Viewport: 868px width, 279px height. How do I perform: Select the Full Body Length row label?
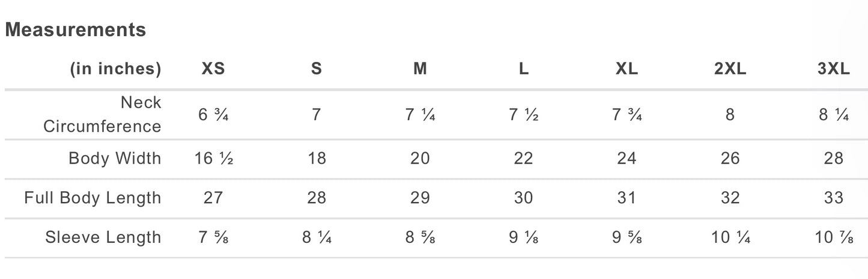tap(93, 198)
